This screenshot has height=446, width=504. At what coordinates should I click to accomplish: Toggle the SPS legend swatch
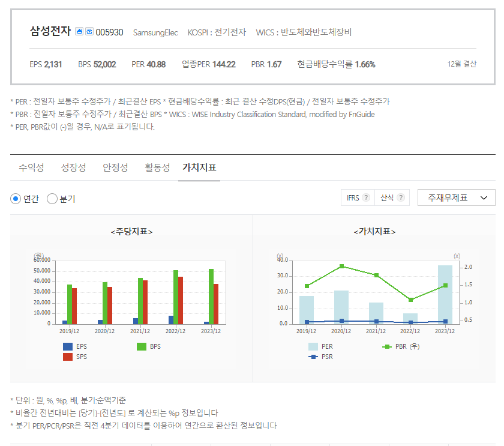[x=68, y=357]
